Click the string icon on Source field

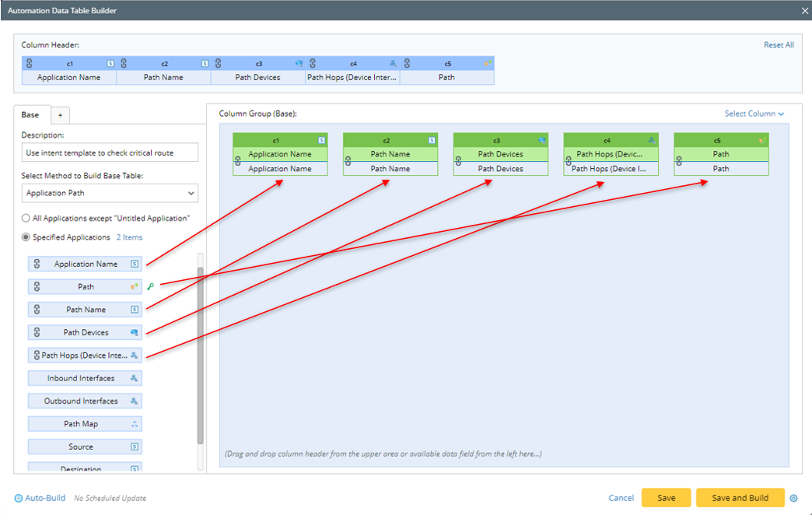(134, 447)
